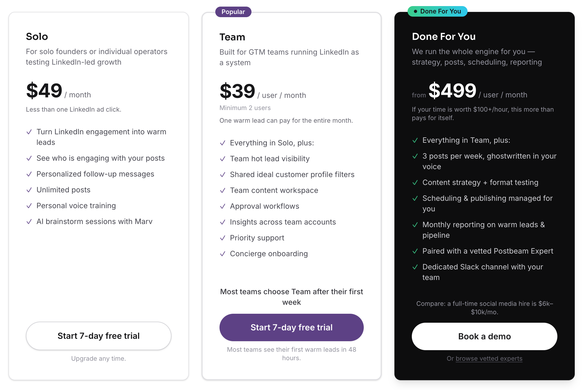
Task: Click the checkmark beside Unlimited posts
Action: pyautogui.click(x=29, y=190)
